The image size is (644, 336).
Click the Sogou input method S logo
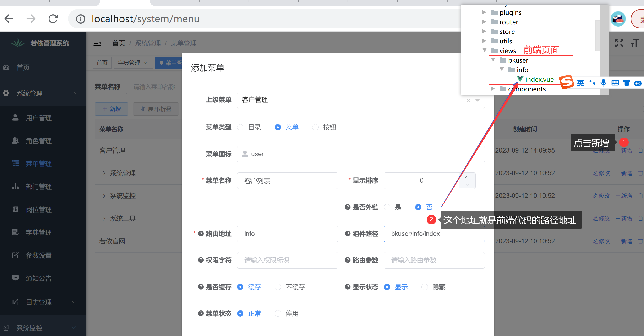(567, 82)
